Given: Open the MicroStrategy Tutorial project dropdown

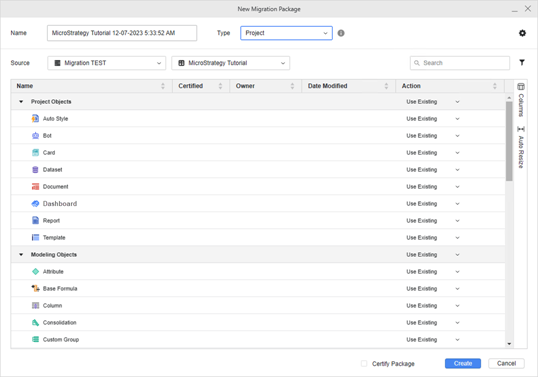Looking at the screenshot, I should point(231,63).
